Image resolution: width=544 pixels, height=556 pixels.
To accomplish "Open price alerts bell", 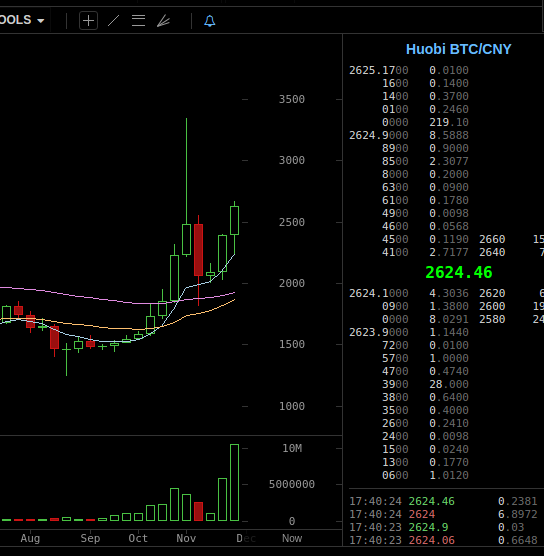I will (x=210, y=21).
